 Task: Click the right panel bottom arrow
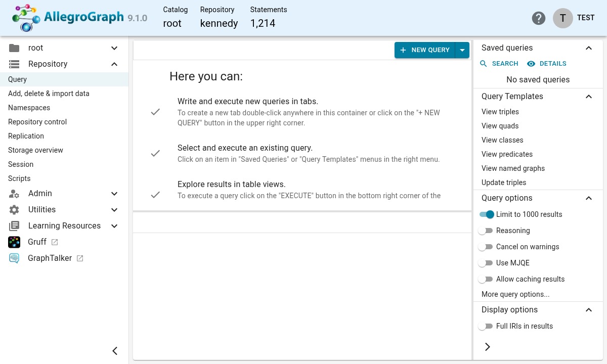coord(488,347)
